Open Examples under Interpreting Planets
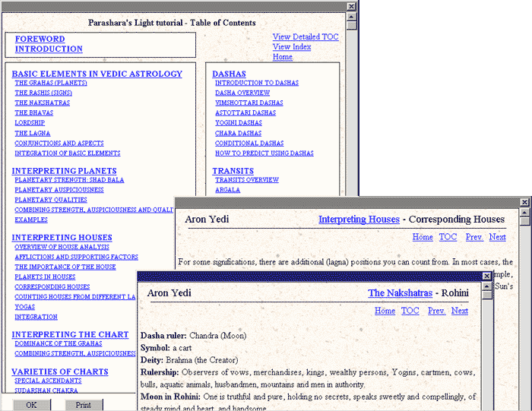The image size is (532, 411). pos(31,220)
